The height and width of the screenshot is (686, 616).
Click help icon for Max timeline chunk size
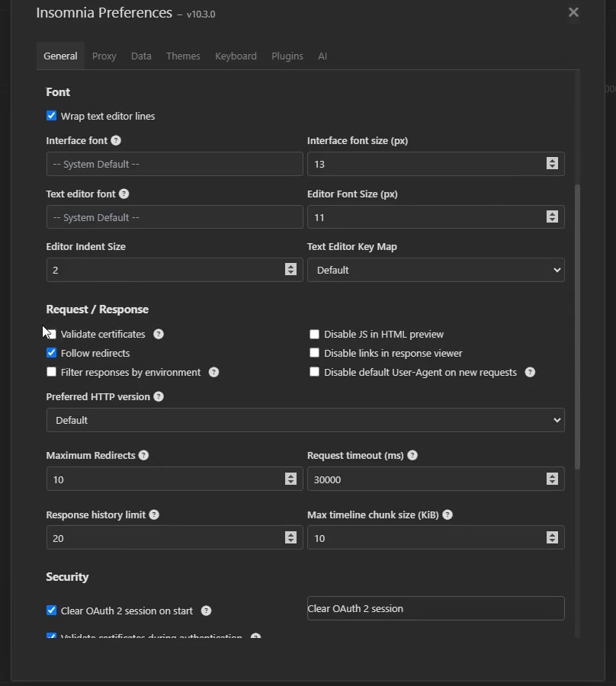(x=448, y=514)
